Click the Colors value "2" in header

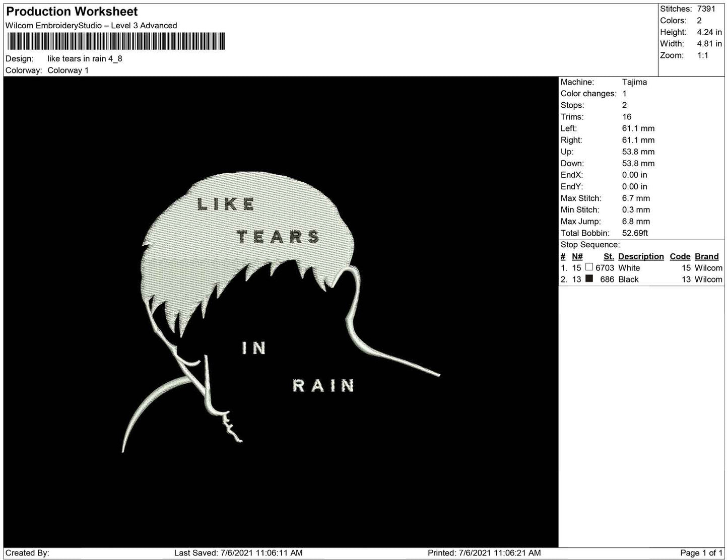click(x=699, y=20)
